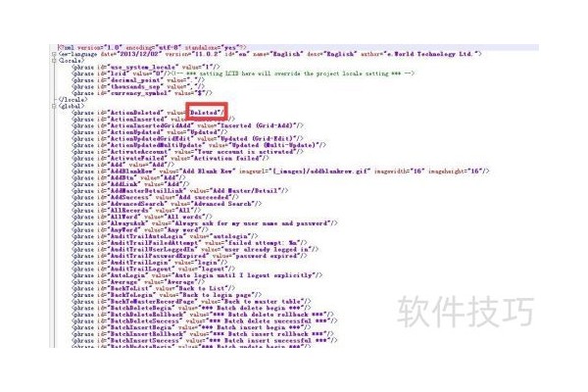Collapse the ew-language root node
Screen dimensions: 588x392
click(54, 54)
